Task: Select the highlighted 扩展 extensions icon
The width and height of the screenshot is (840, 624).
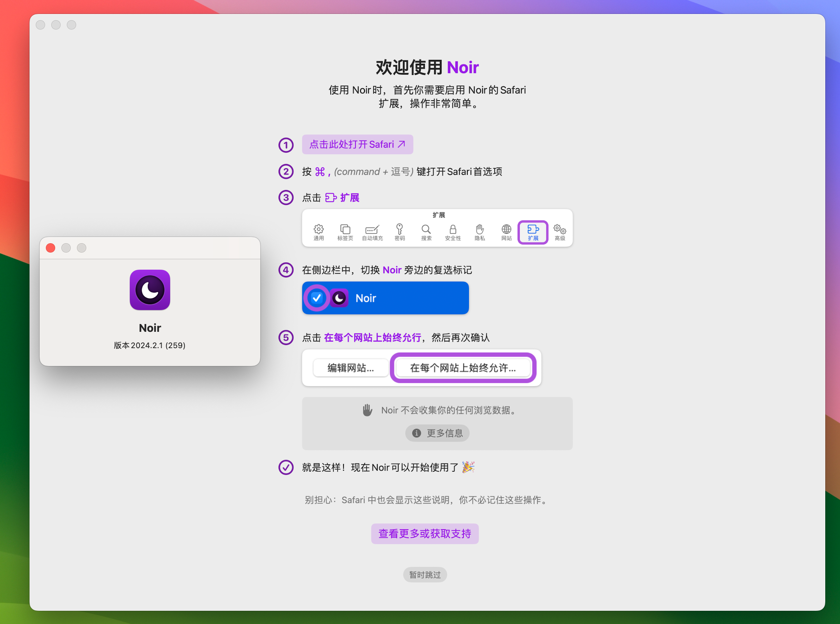Action: tap(533, 232)
